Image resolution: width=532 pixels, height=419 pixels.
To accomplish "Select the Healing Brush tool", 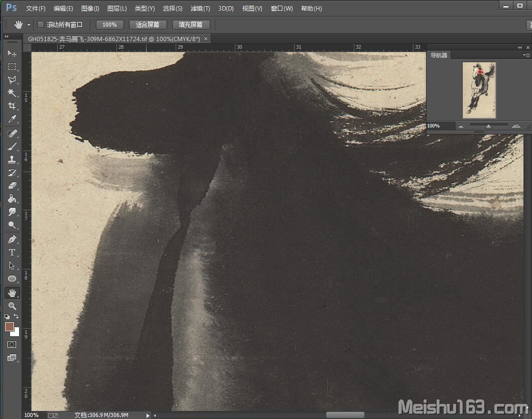I will tap(12, 133).
